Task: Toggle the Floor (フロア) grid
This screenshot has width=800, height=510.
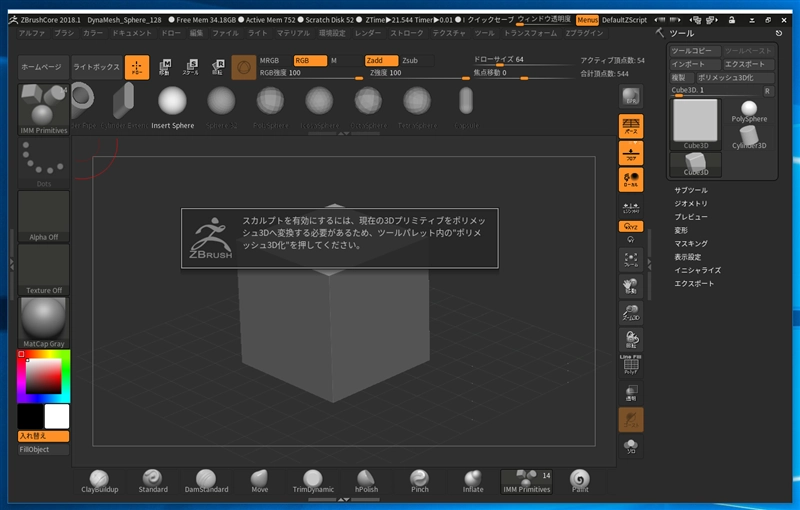Action: 631,153
